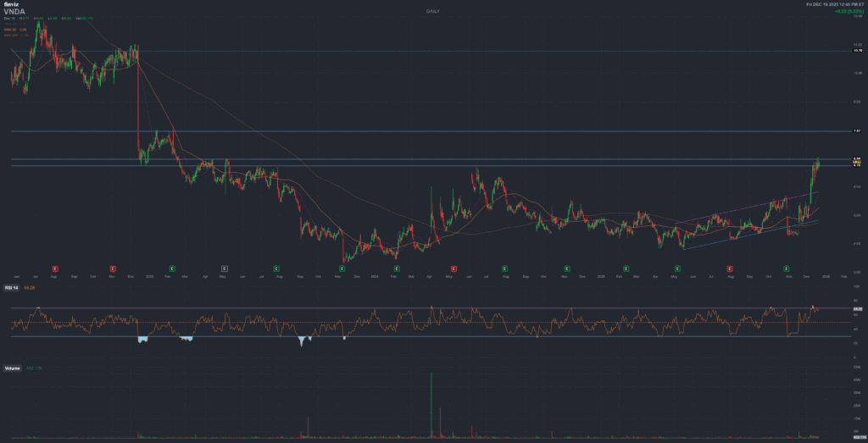Select the red earnings marker at May 2024
Screen dimensions: 868x443
453,267
